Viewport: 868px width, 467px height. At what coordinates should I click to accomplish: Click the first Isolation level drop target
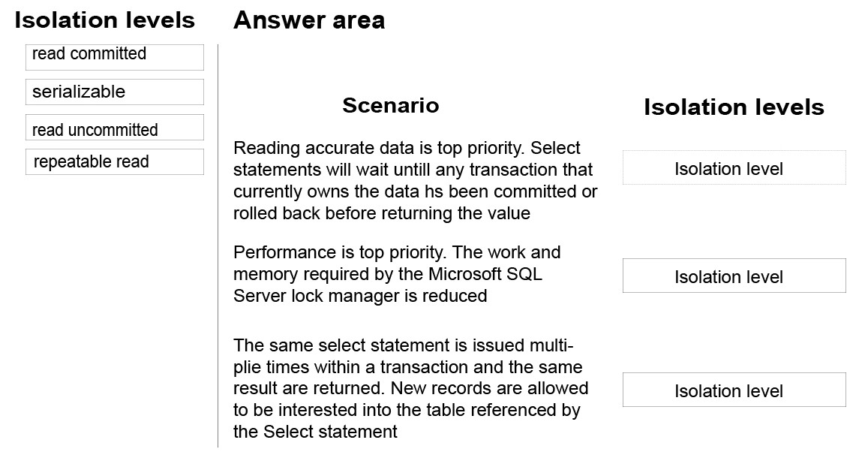(734, 167)
